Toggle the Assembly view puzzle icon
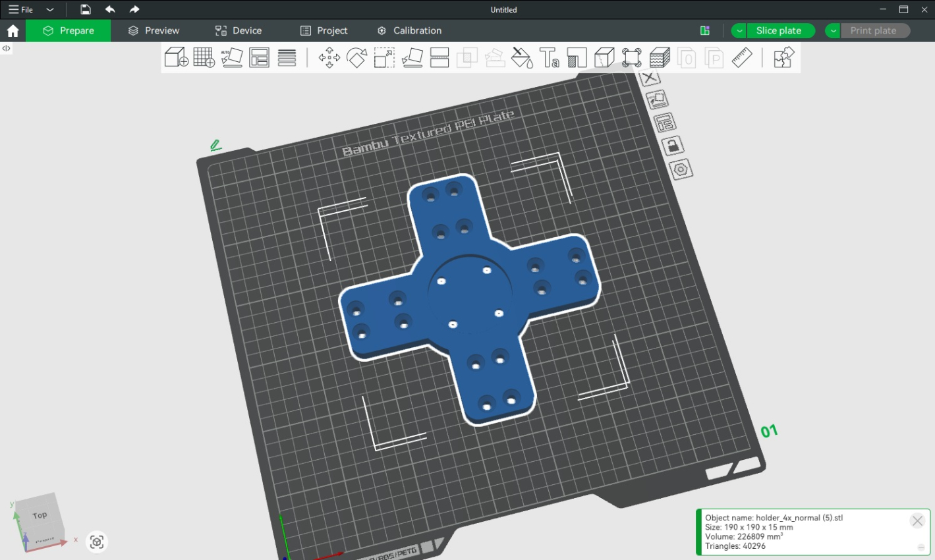Viewport: 935px width, 560px height. coord(783,58)
